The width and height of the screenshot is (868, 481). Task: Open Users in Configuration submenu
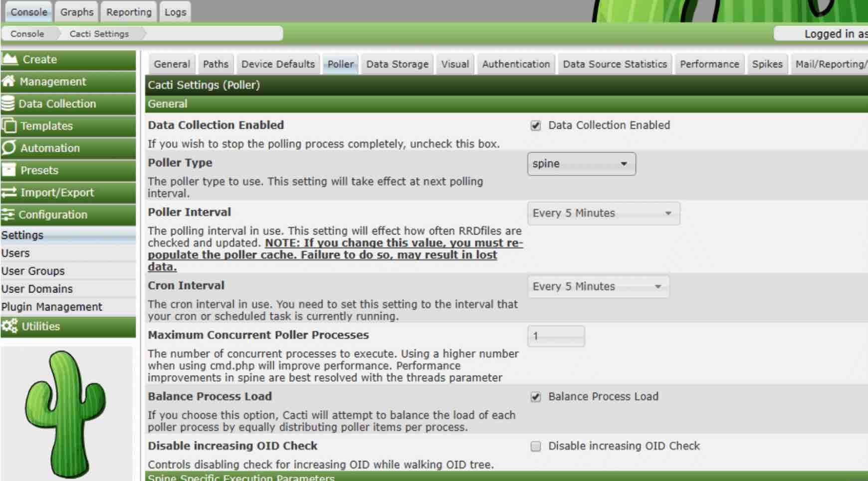[67, 253]
